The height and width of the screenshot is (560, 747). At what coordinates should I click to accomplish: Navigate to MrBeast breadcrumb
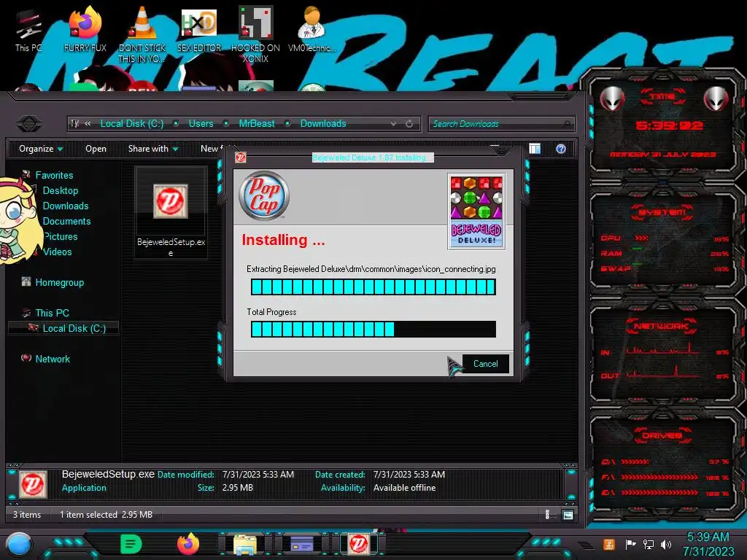(x=257, y=123)
